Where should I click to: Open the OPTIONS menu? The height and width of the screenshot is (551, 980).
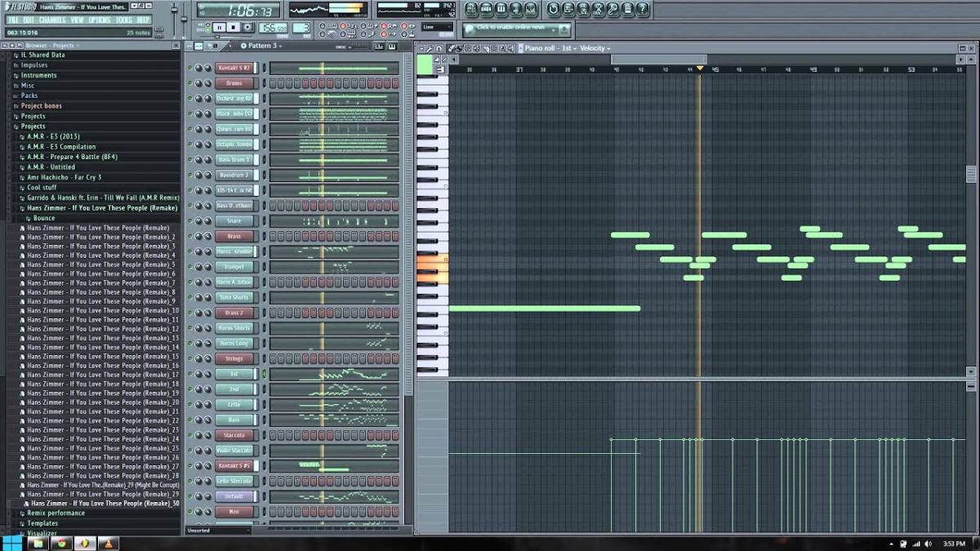point(99,20)
